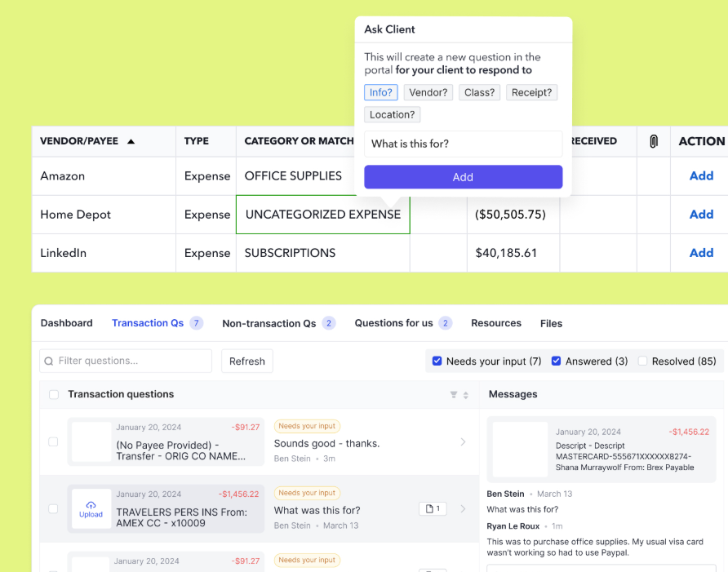The image size is (728, 572).
Task: Click the 'What is this for?' question field
Action: [x=463, y=144]
